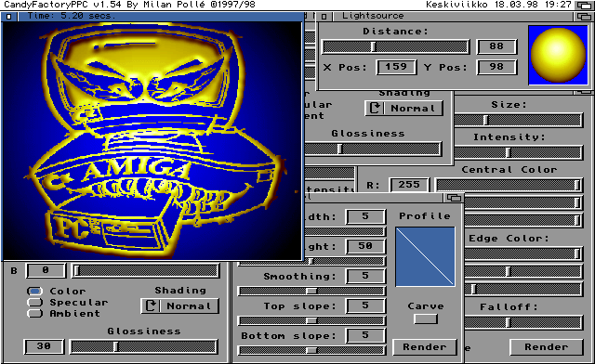Screen dimensions: 595x364
Task: Click the Glossiness value field 30
Action: pyautogui.click(x=44, y=346)
